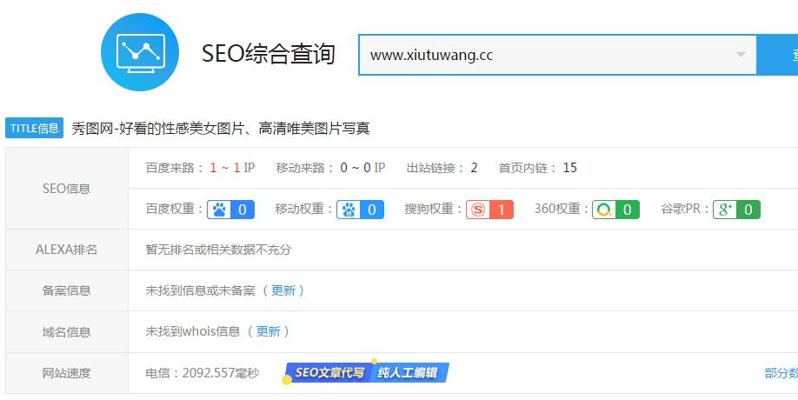Click the 备案信息 row label

pos(67,291)
